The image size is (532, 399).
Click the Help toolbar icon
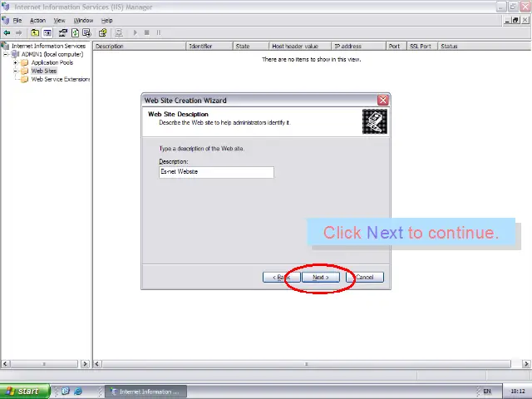[x=102, y=33]
